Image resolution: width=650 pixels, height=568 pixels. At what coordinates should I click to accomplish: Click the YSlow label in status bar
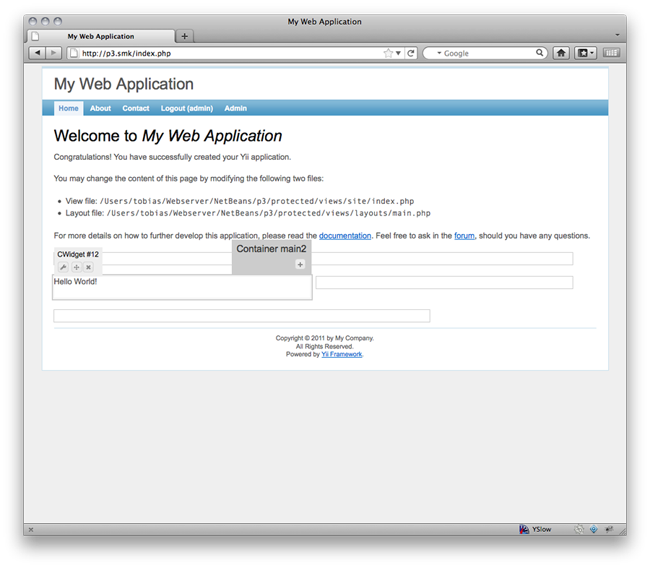tap(541, 529)
